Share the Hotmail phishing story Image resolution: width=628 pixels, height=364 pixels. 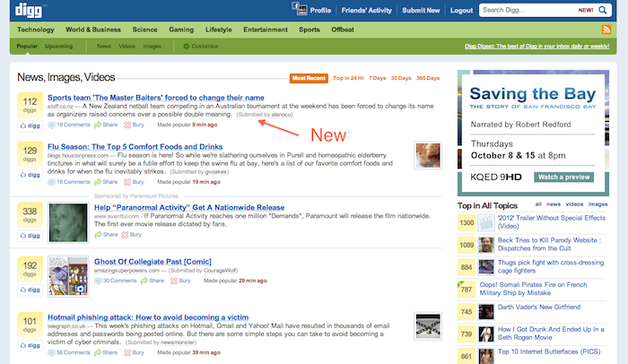pos(106,352)
